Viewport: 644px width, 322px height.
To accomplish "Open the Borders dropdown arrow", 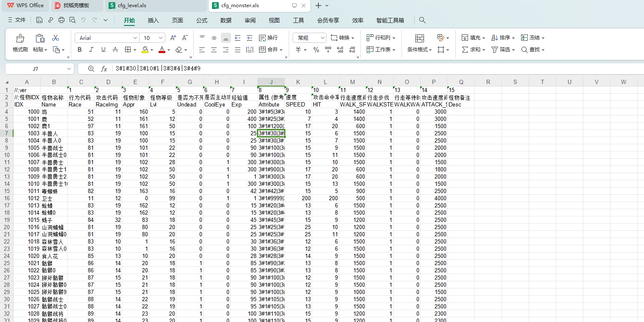I will pos(134,50).
